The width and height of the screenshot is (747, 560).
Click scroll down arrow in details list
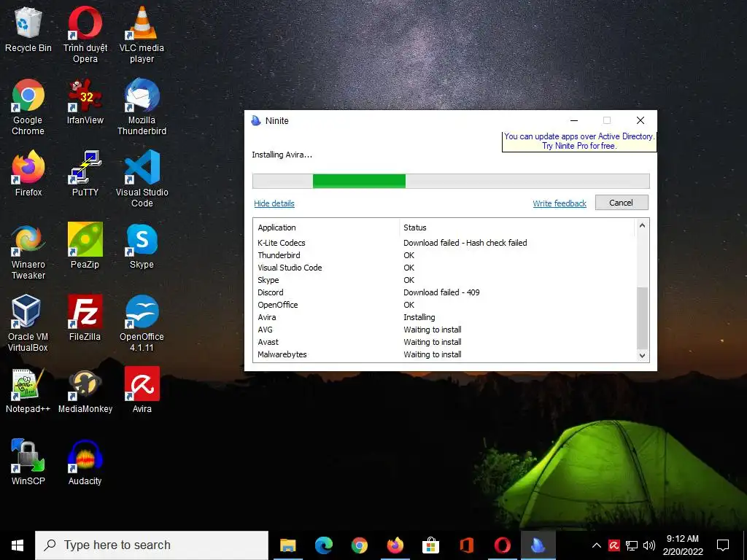(642, 356)
